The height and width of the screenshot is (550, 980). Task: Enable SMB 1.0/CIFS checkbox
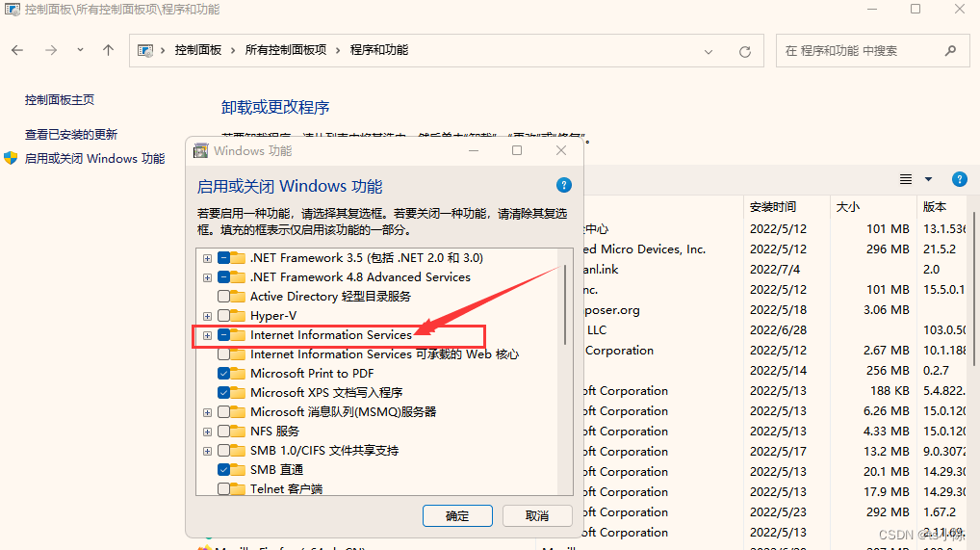[x=223, y=451]
